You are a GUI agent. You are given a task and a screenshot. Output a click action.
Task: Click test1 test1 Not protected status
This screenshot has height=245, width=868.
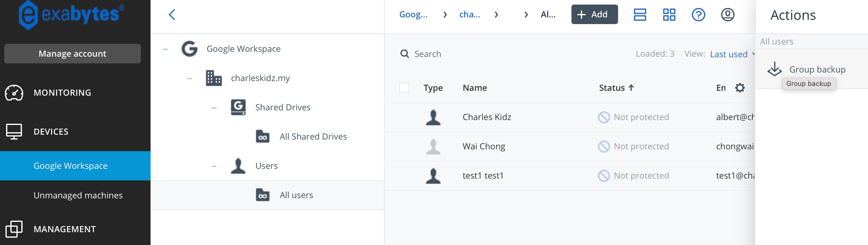634,176
